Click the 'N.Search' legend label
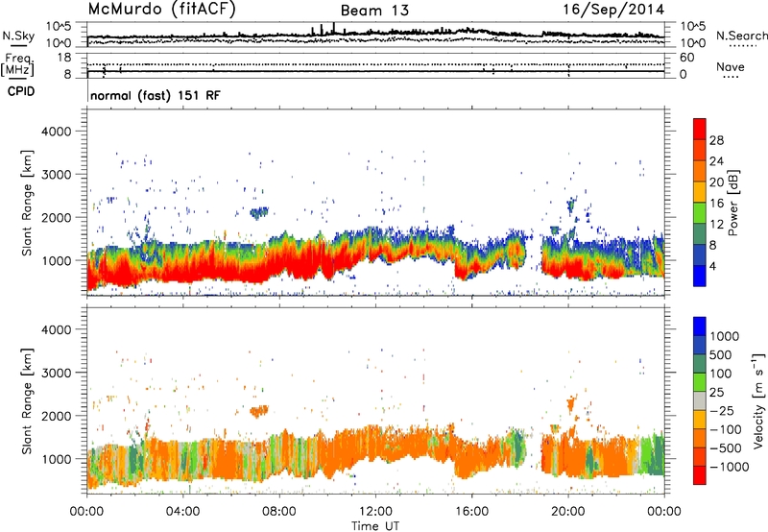 click(741, 36)
